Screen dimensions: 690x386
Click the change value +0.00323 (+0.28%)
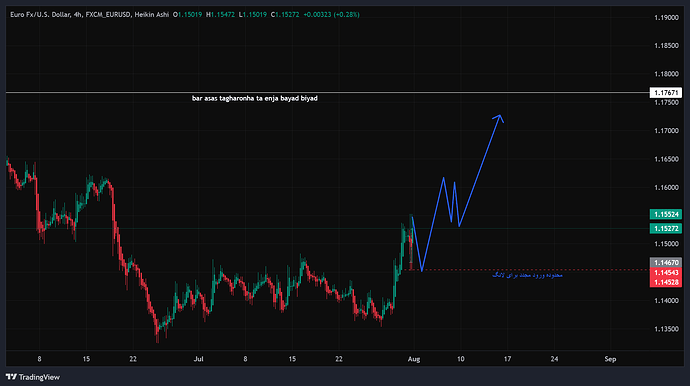click(331, 15)
